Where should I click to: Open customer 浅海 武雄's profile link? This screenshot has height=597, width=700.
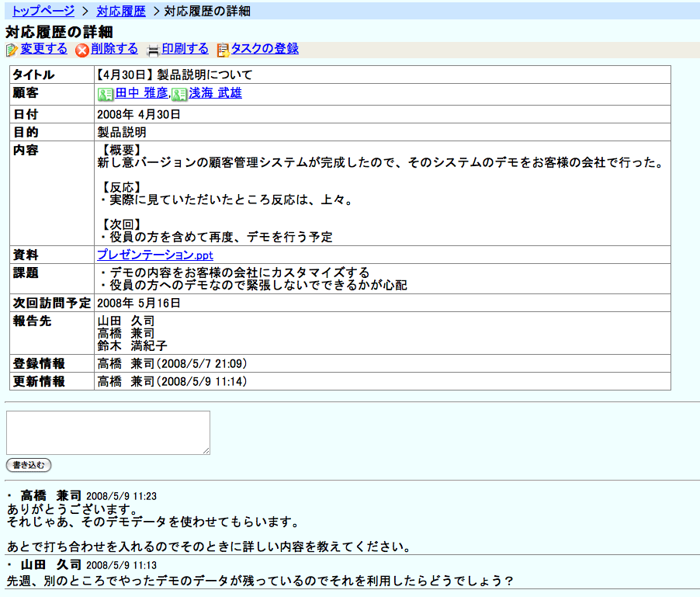tap(215, 93)
